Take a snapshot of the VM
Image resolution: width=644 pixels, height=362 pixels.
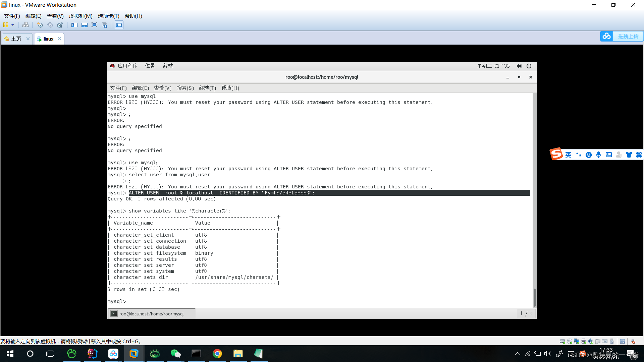40,25
